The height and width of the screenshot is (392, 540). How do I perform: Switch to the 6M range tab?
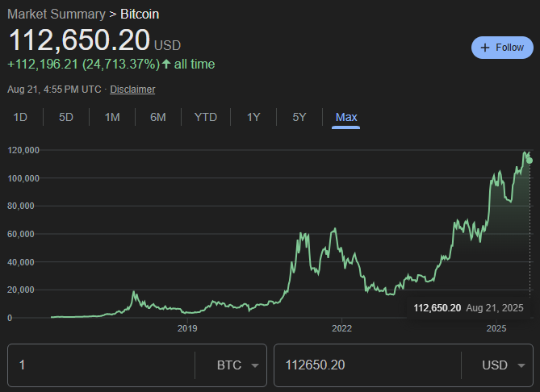[x=158, y=118]
